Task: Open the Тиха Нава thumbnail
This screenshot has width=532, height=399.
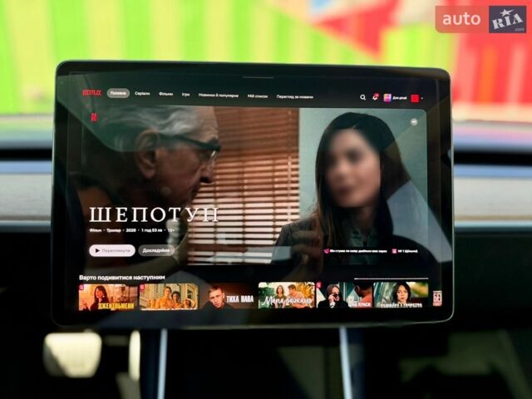Action: pos(227,296)
